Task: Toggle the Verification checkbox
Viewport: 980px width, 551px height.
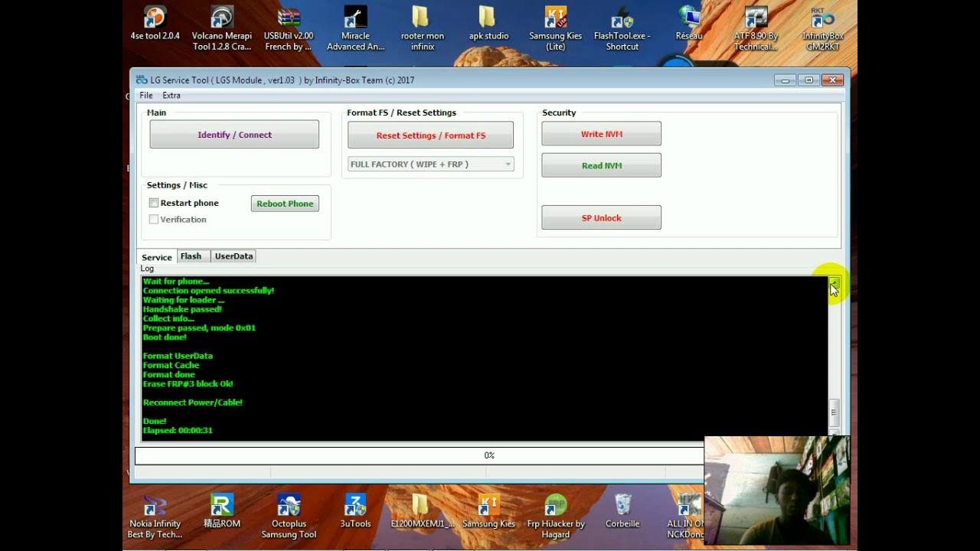Action: click(x=154, y=219)
